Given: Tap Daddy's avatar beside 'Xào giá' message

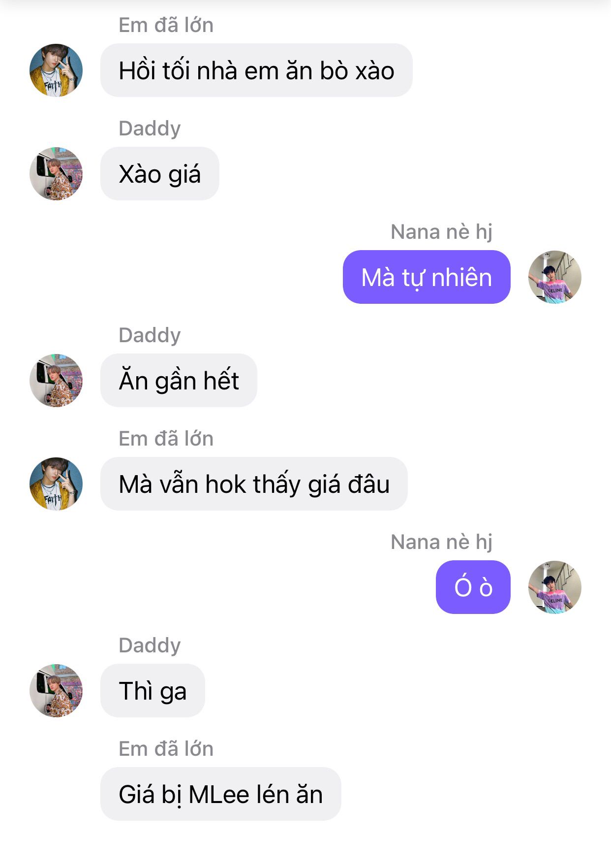Looking at the screenshot, I should (56, 174).
